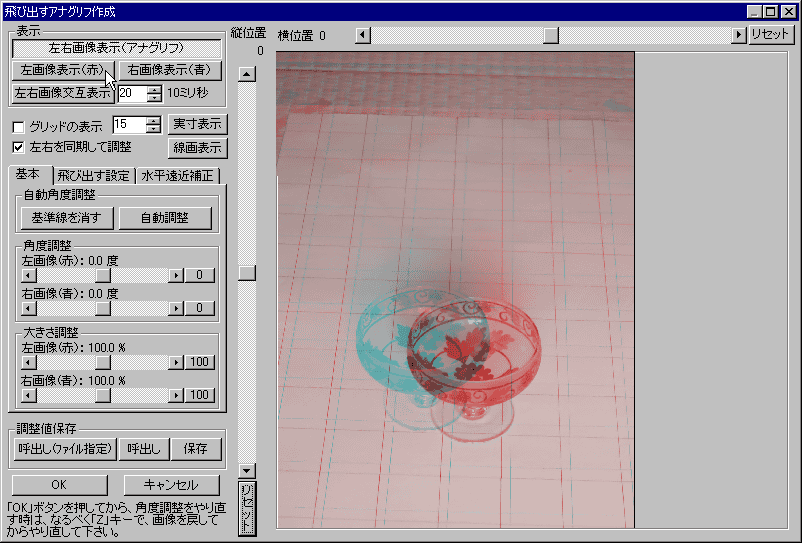Decrease the alternating display interval spinner
The image size is (802, 543).
pyautogui.click(x=154, y=98)
